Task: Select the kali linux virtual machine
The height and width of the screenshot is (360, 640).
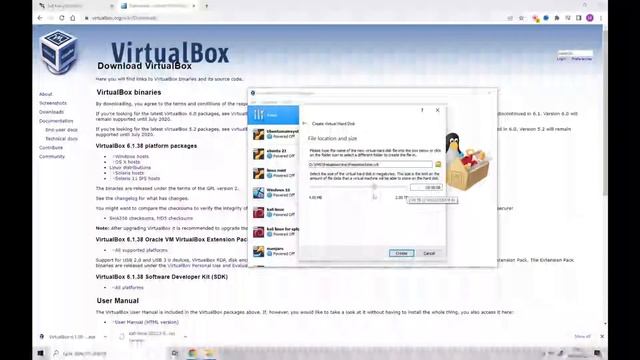Action: pos(273,212)
